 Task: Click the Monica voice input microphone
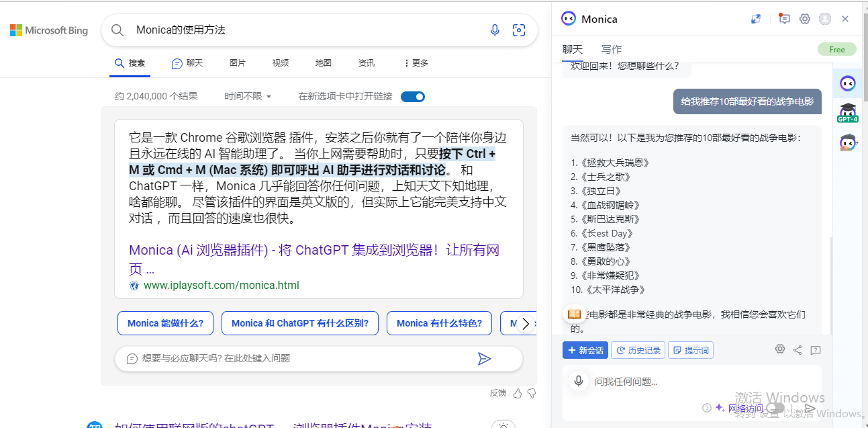pos(578,381)
